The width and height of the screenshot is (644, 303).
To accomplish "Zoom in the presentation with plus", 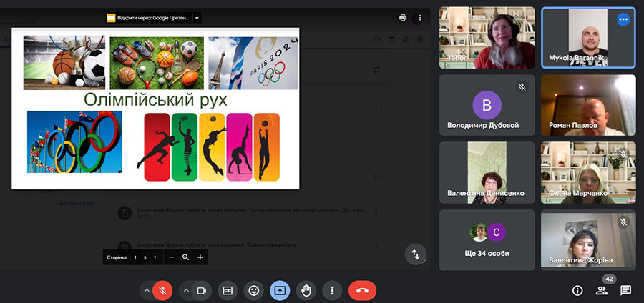I will (x=200, y=257).
